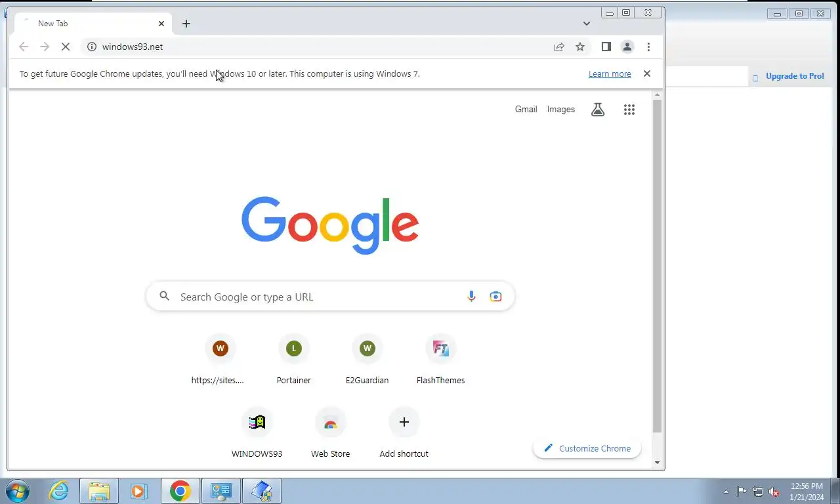This screenshot has width=840, height=504.
Task: Dismiss the Chrome update infobar
Action: pos(647,73)
